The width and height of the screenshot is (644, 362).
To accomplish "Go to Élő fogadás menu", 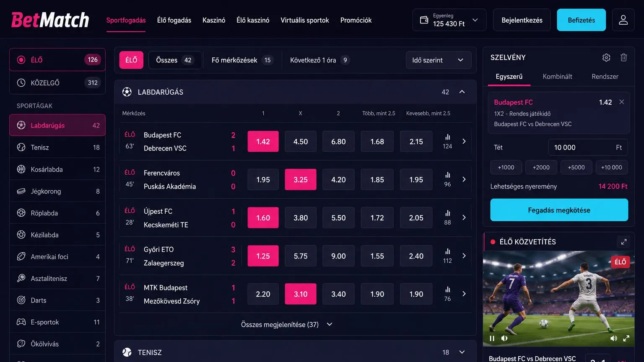I will coord(174,20).
